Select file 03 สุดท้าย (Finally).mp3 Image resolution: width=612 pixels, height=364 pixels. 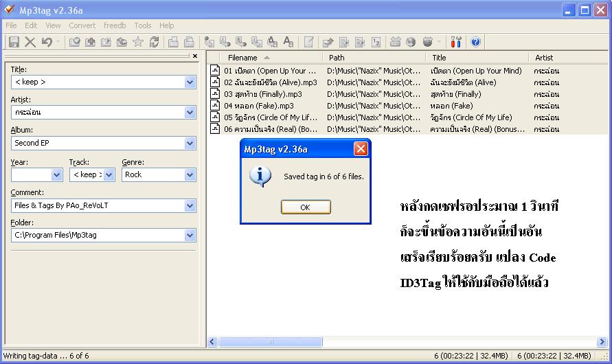pos(262,94)
